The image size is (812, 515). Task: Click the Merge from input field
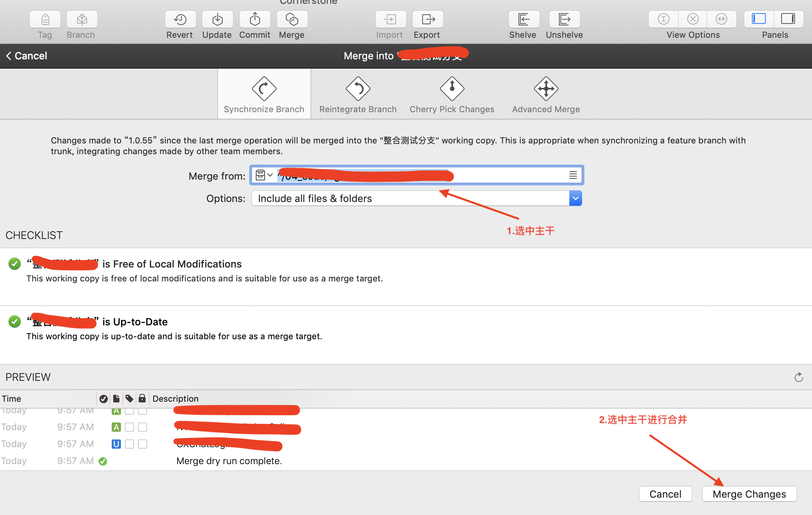pyautogui.click(x=416, y=175)
